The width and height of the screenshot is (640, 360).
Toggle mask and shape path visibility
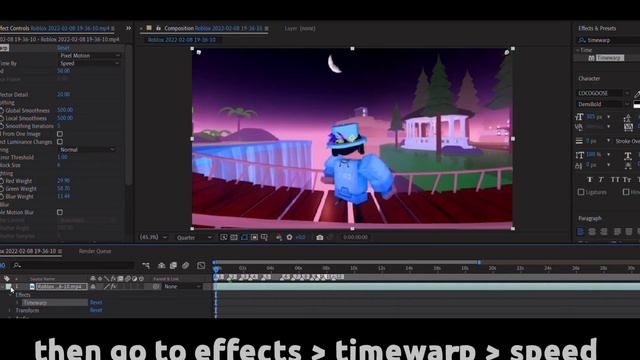pos(244,237)
